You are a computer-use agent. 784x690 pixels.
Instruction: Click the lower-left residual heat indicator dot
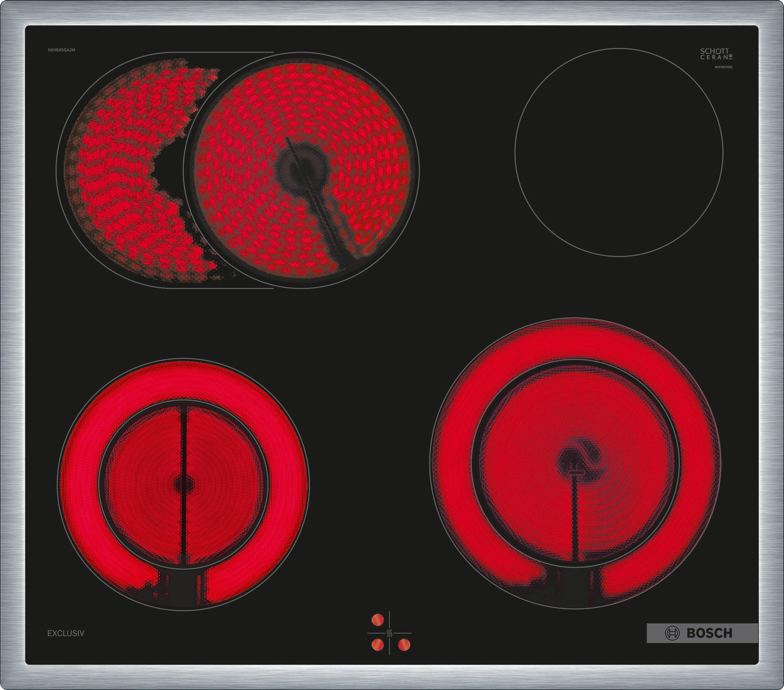coord(377,645)
